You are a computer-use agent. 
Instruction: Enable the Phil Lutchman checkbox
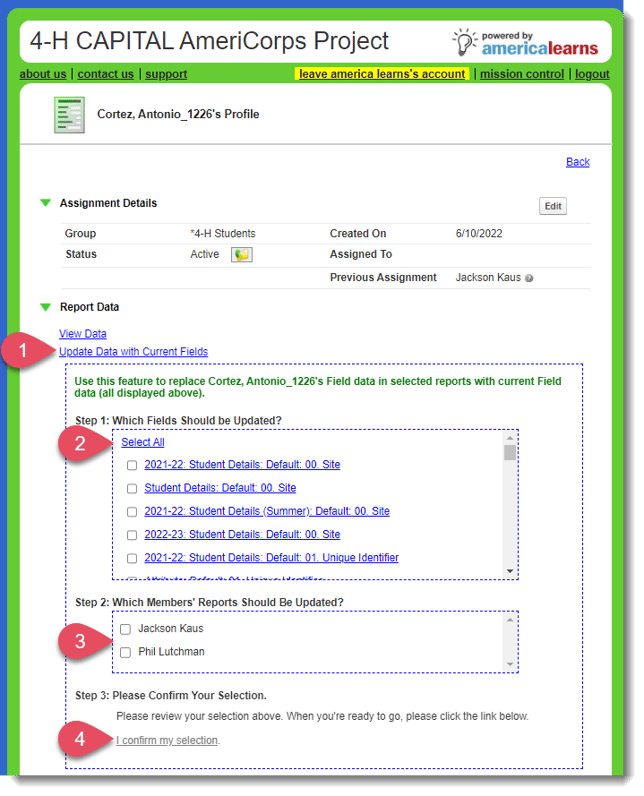pos(125,652)
